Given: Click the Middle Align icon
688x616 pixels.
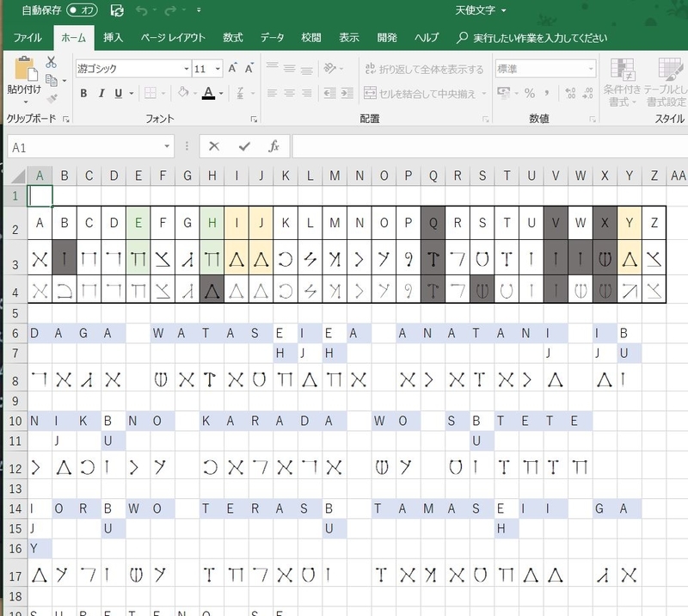Looking at the screenshot, I should 289,68.
